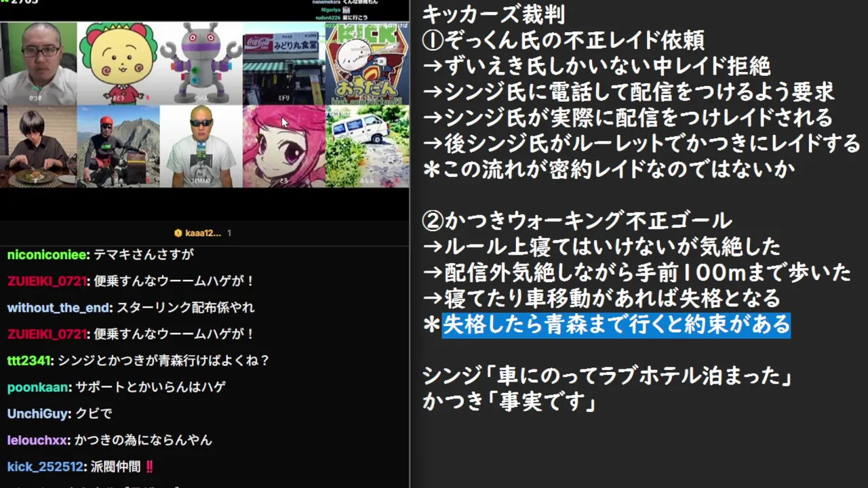Image resolution: width=868 pixels, height=488 pixels.
Task: Click username lelouchxx in chat
Action: 37,440
